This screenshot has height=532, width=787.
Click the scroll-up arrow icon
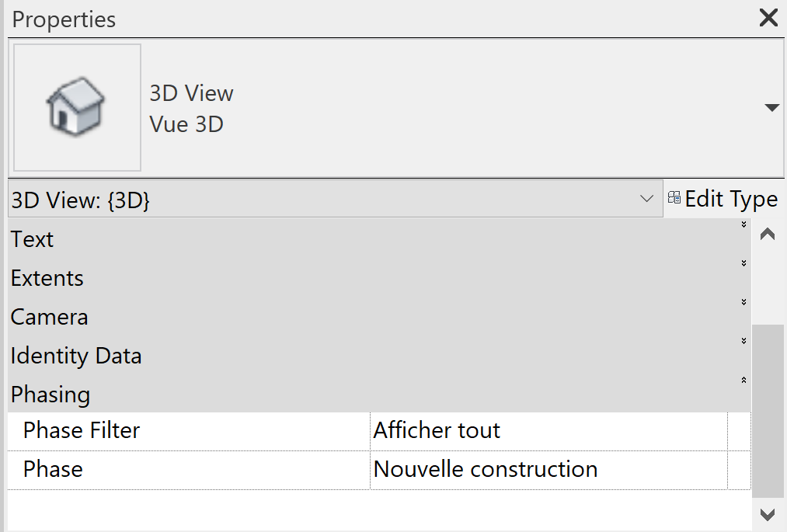point(768,232)
